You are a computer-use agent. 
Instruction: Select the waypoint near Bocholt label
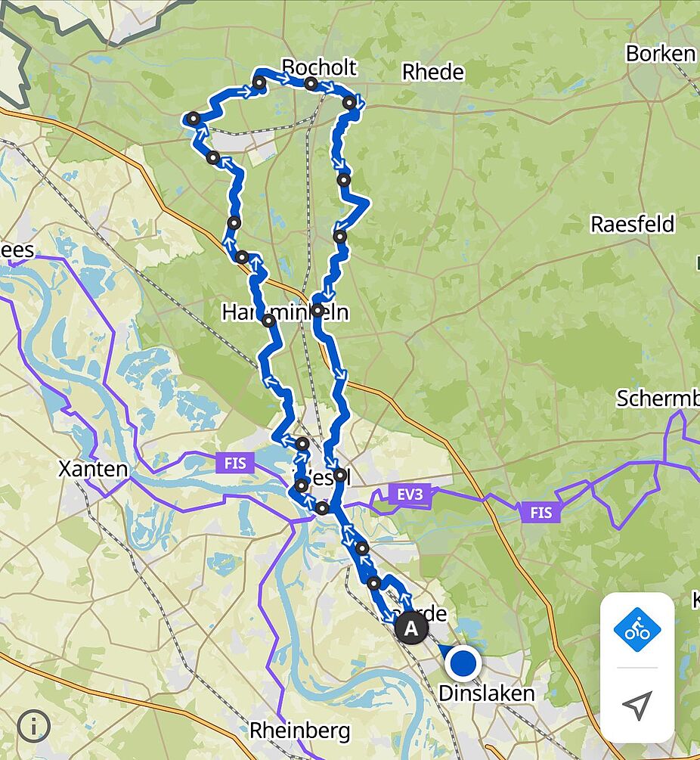(311, 85)
